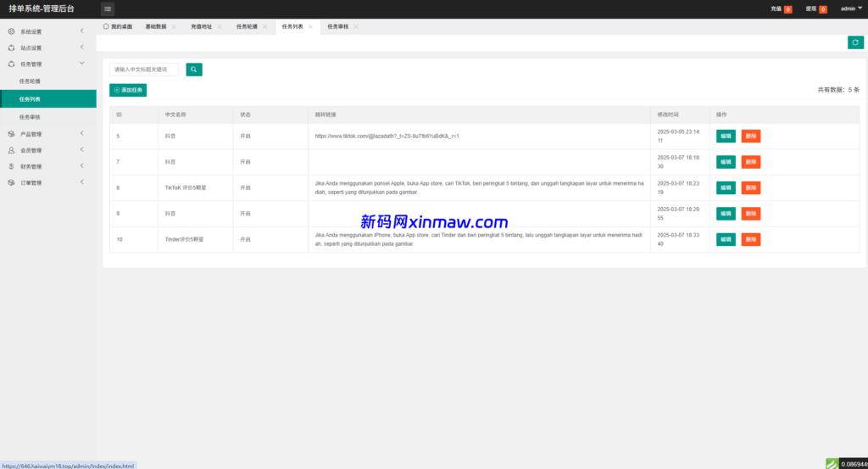Delete the task with ID 5
The width and height of the screenshot is (868, 469).
pos(751,137)
